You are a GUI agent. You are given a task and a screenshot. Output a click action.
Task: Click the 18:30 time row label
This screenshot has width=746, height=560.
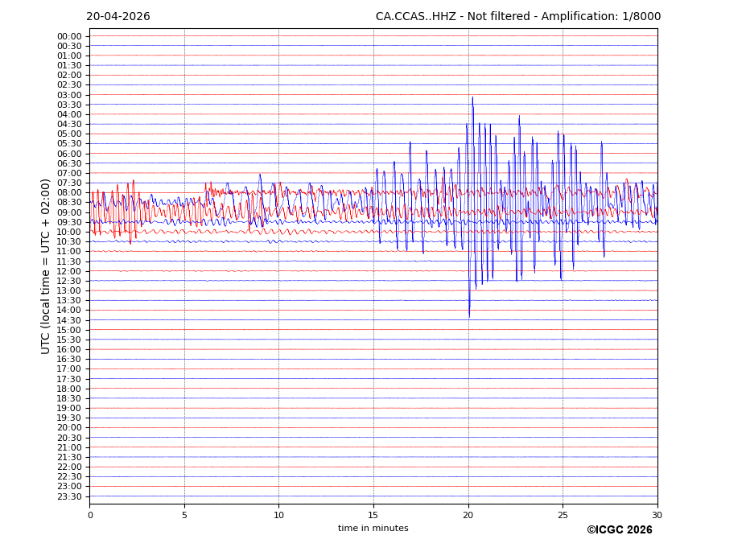point(69,398)
